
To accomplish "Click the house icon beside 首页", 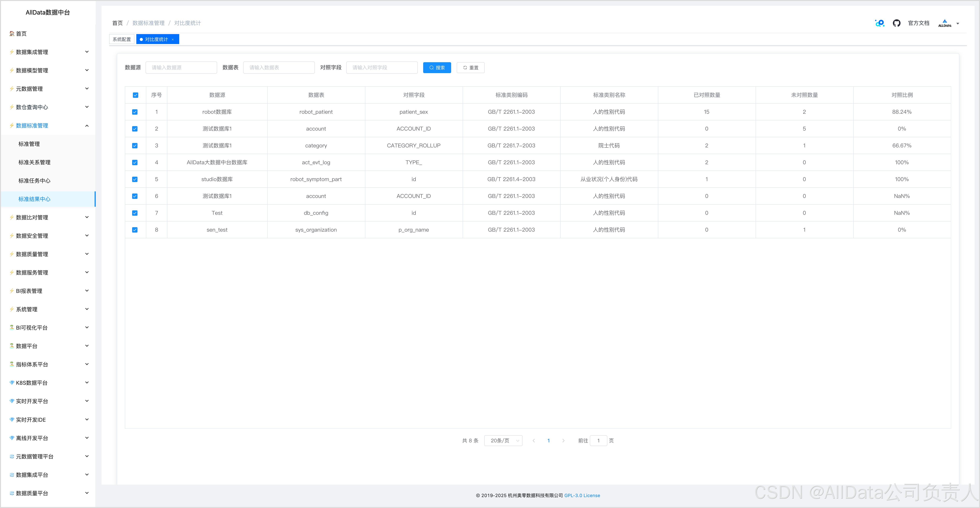I will point(12,33).
